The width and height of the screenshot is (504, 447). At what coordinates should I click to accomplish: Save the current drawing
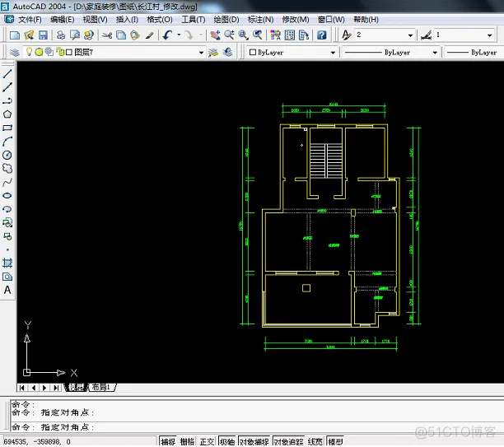(x=43, y=35)
